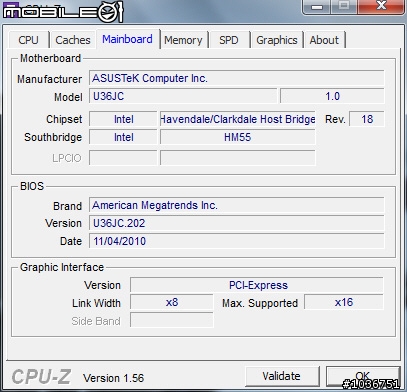Open the SPD tab
This screenshot has width=407, height=392.
coord(229,40)
